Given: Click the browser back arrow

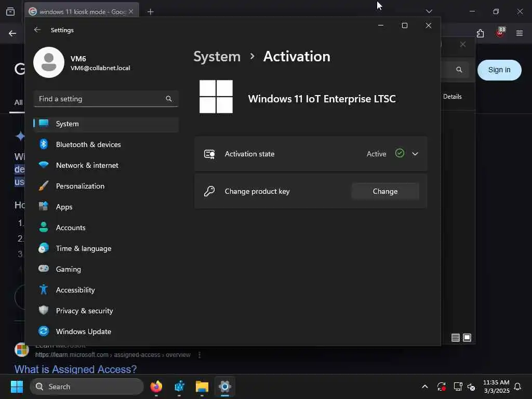Looking at the screenshot, I should (x=12, y=33).
